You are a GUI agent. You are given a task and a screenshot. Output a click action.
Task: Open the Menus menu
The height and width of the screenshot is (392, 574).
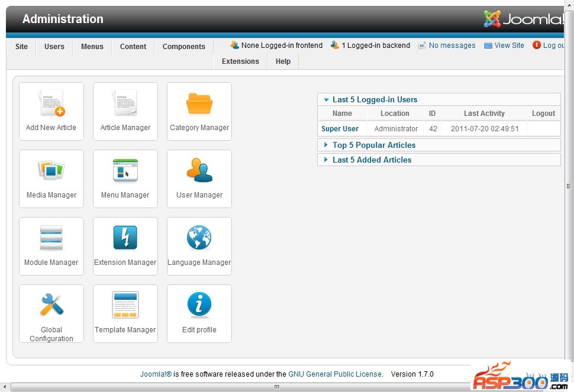click(92, 47)
